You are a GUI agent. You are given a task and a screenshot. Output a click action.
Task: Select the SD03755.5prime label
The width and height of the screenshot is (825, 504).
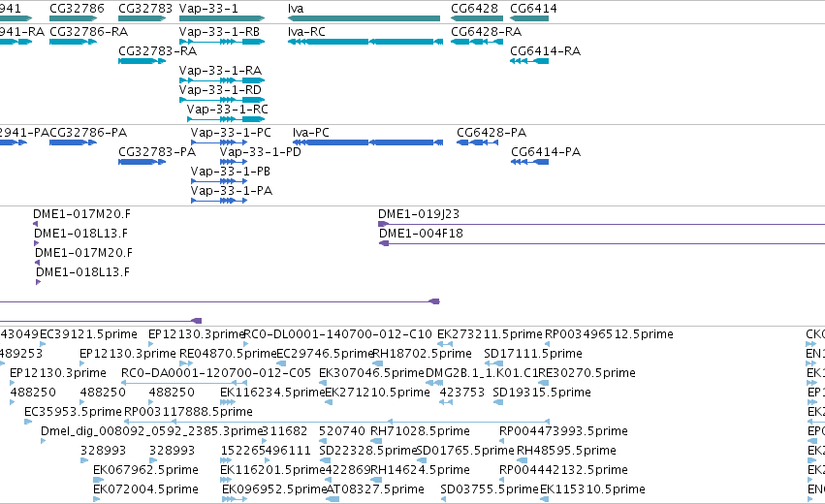pyautogui.click(x=490, y=490)
